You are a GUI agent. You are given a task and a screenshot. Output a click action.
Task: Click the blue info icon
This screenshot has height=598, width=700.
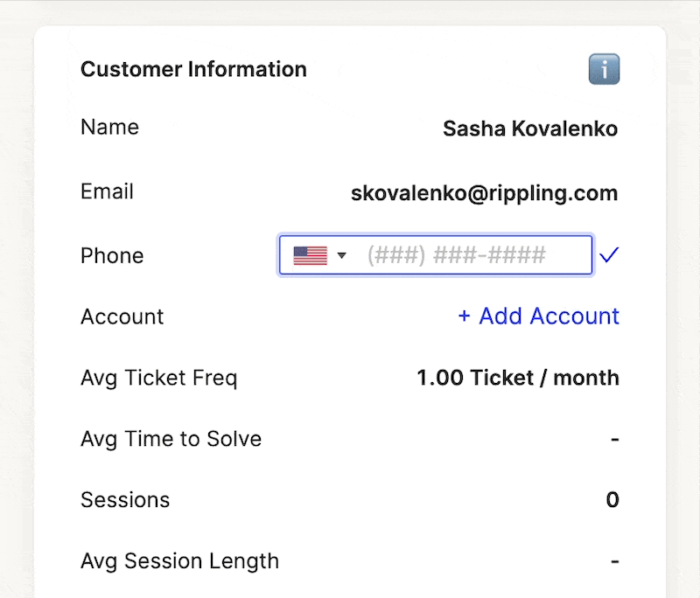tap(604, 69)
